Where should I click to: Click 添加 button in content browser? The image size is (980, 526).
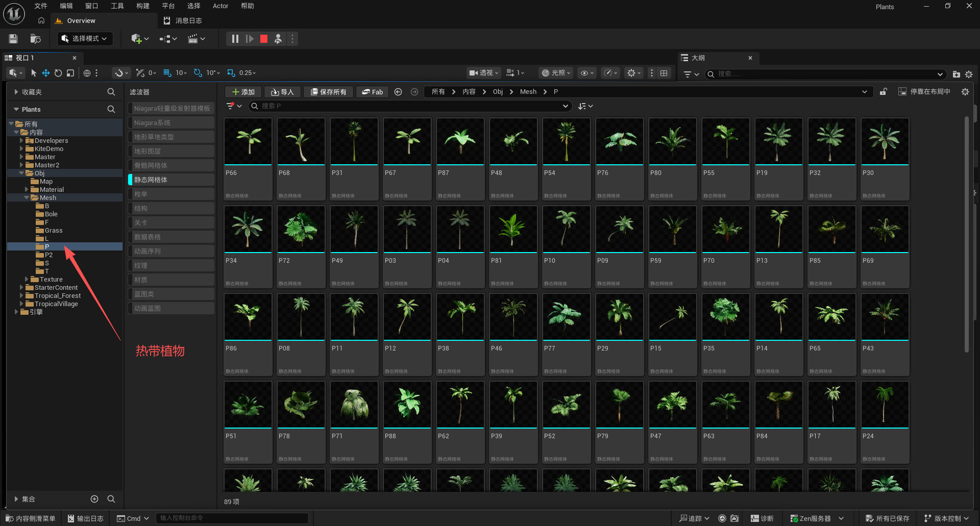(x=243, y=92)
